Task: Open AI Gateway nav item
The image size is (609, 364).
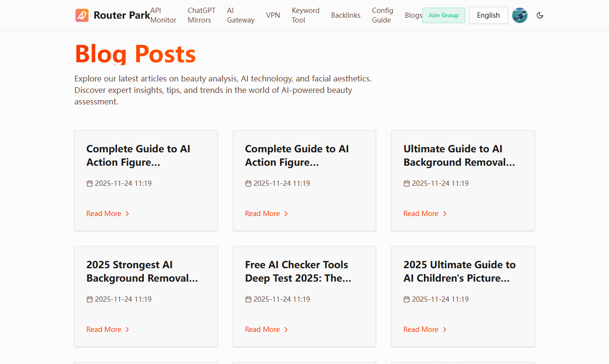Action: pyautogui.click(x=241, y=15)
